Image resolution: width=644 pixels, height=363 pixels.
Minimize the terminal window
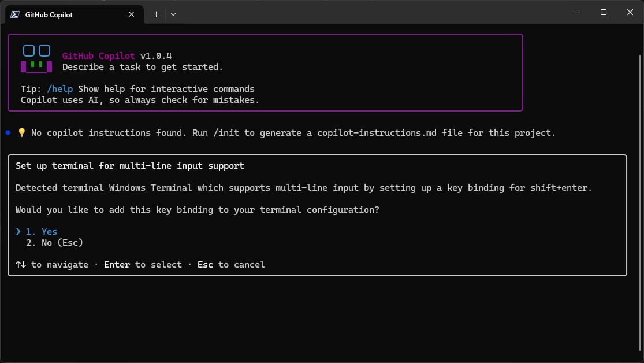(x=577, y=12)
